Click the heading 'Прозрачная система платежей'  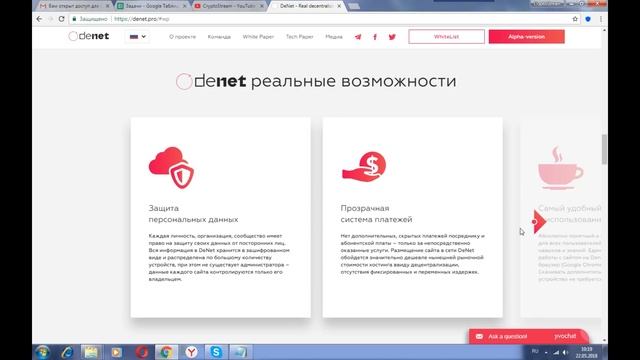coord(376,214)
